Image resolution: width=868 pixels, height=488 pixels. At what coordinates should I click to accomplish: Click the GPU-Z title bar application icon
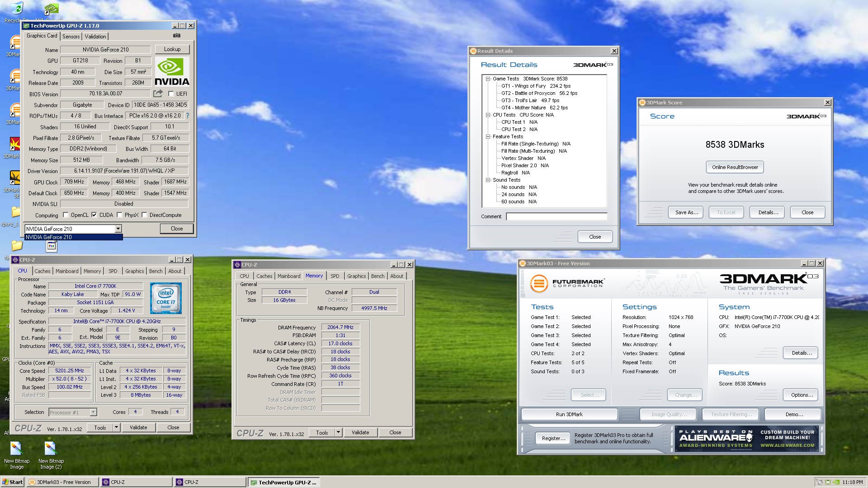click(x=27, y=26)
